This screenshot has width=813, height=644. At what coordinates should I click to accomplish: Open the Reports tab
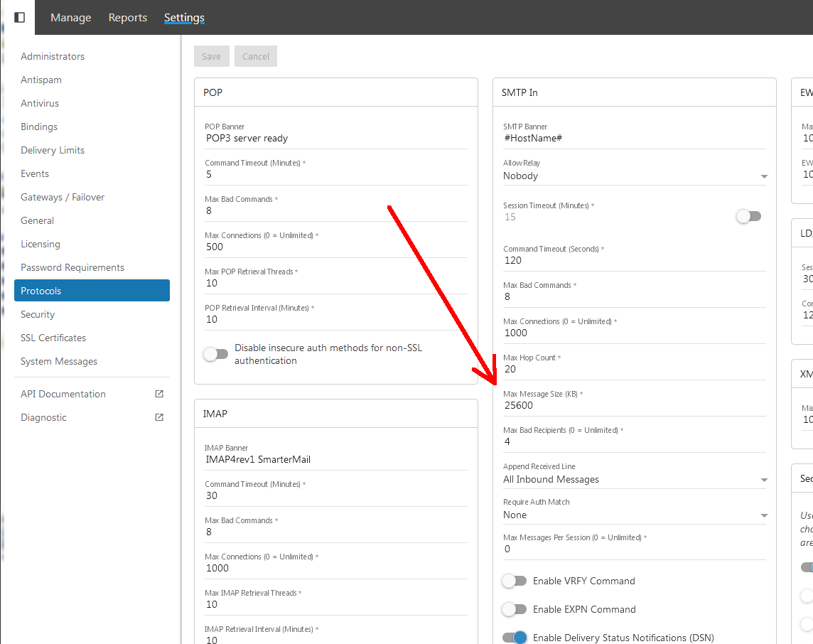(x=128, y=18)
